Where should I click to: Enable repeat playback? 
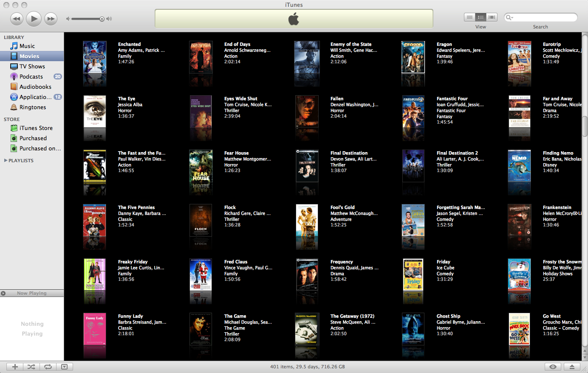[48, 366]
